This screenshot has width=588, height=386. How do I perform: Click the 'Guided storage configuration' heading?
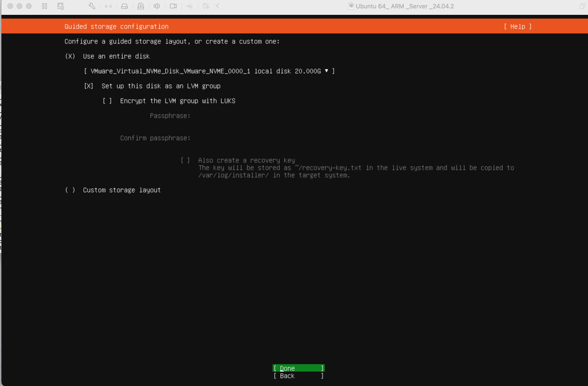pyautogui.click(x=116, y=26)
